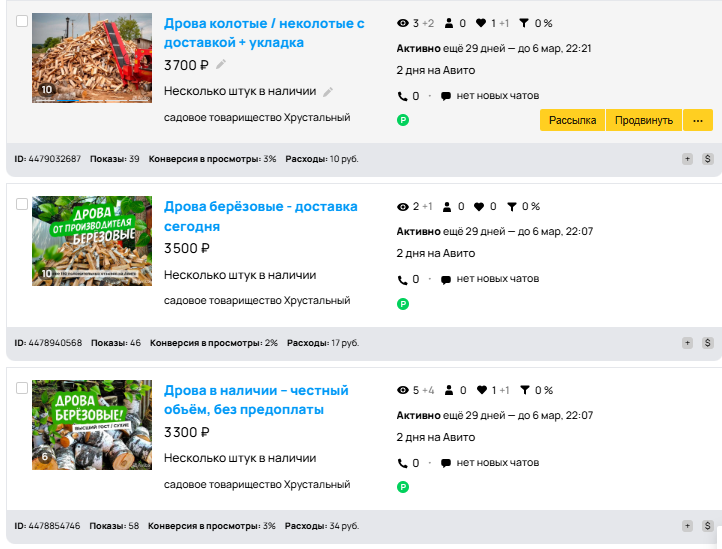Edit price pencil icon next to 3700 ₽
The height and width of the screenshot is (549, 722).
221,65
